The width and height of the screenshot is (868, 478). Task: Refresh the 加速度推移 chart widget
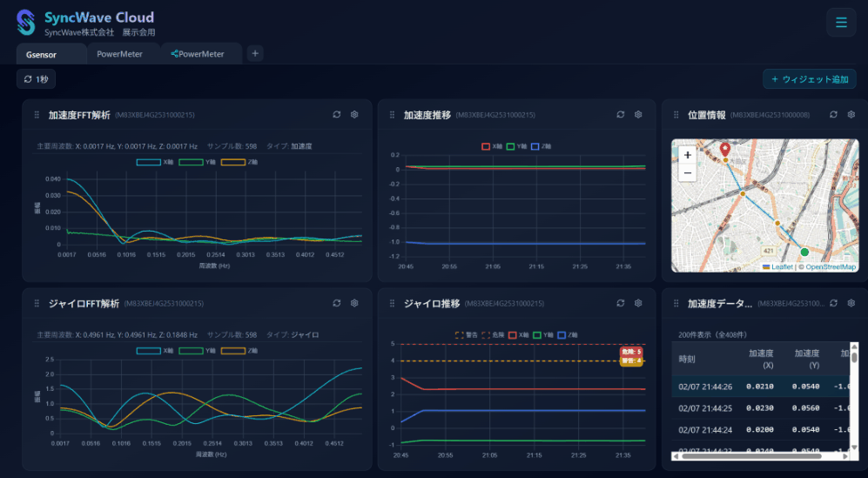620,115
